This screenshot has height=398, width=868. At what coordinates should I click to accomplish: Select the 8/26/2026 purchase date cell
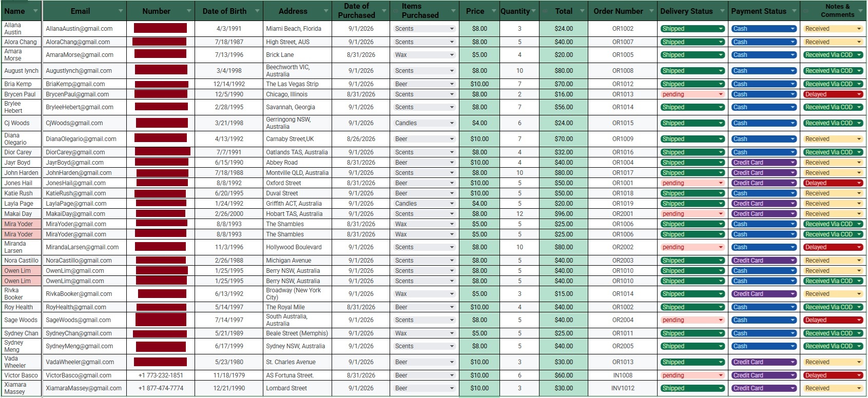(361, 139)
